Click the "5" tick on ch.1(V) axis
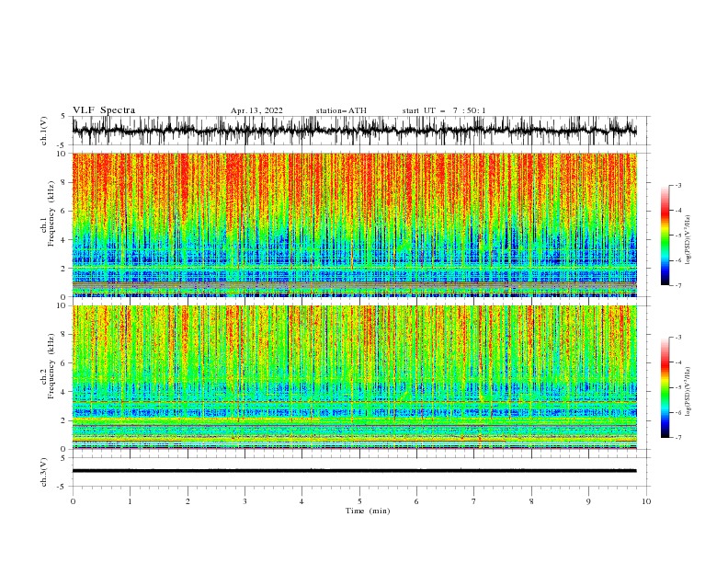This screenshot has width=728, height=563. pos(63,116)
